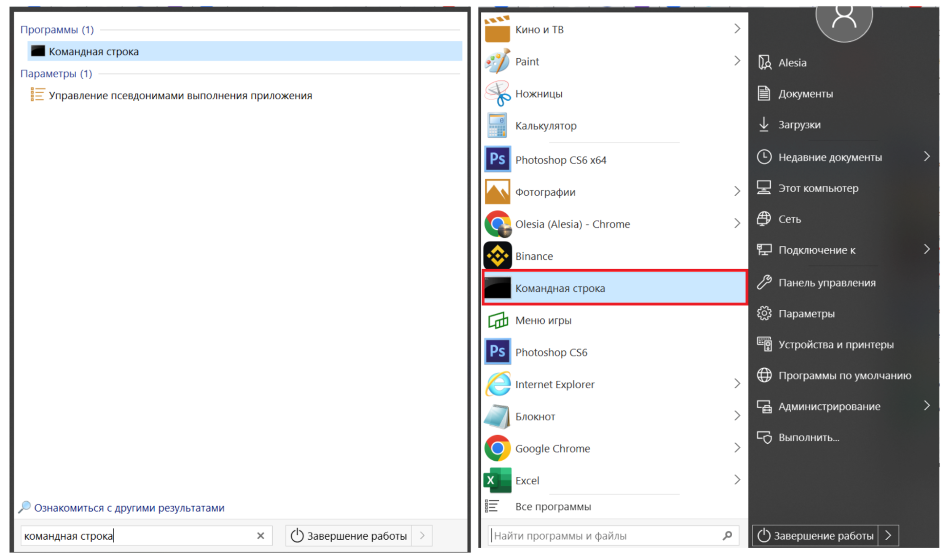Launch the Snipping tool scissors icon
946x560 pixels.
[497, 94]
